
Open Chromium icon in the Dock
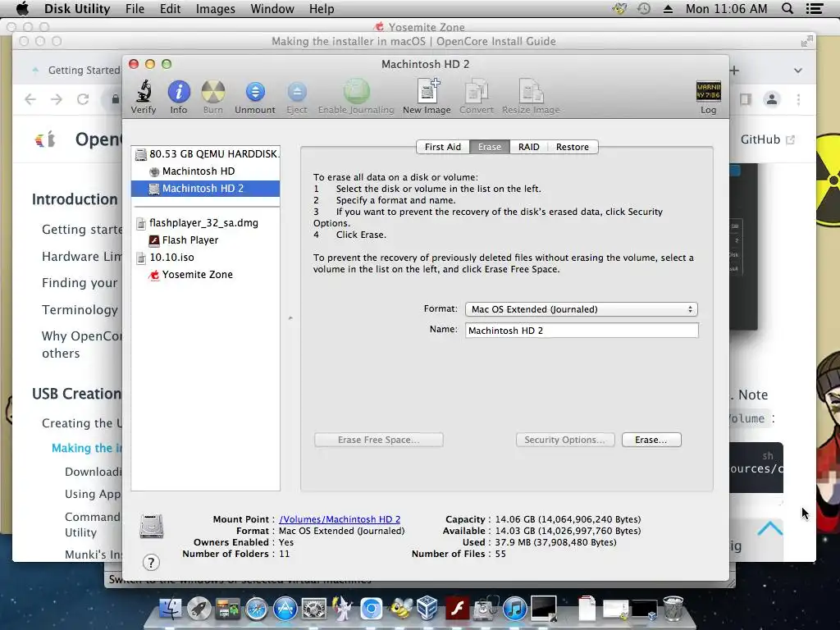click(x=372, y=609)
